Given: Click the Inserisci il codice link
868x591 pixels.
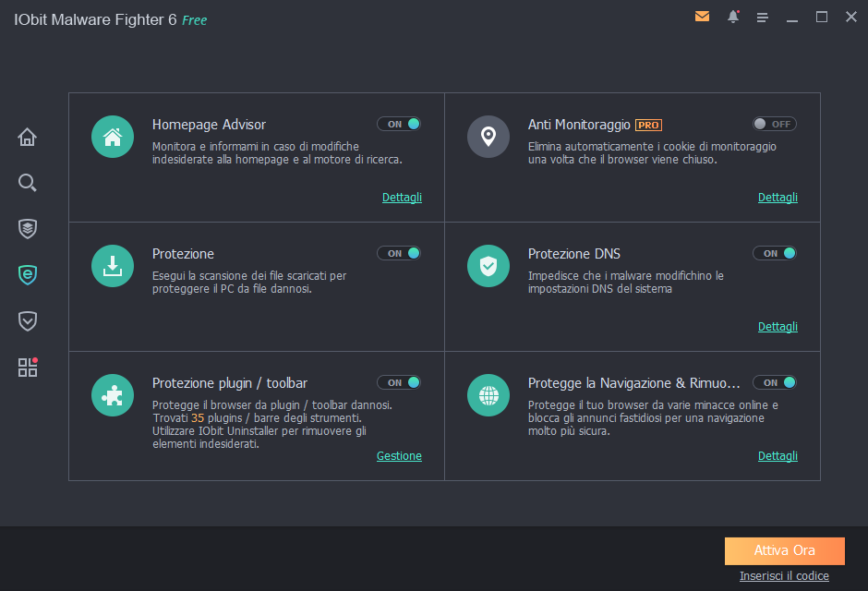Looking at the screenshot, I should coord(784,576).
